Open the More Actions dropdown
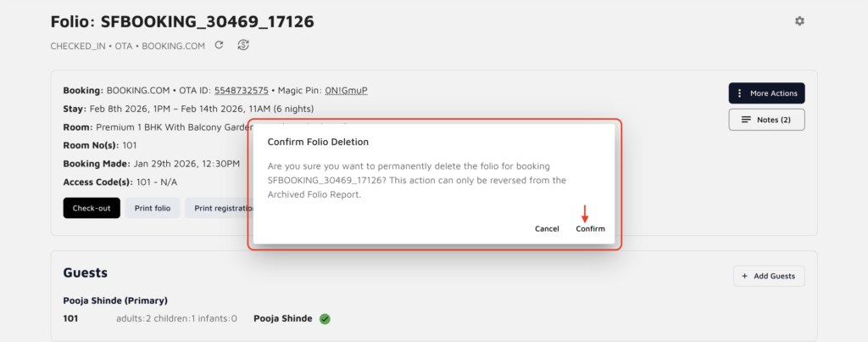Viewport: 868px width, 342px height. (x=766, y=93)
